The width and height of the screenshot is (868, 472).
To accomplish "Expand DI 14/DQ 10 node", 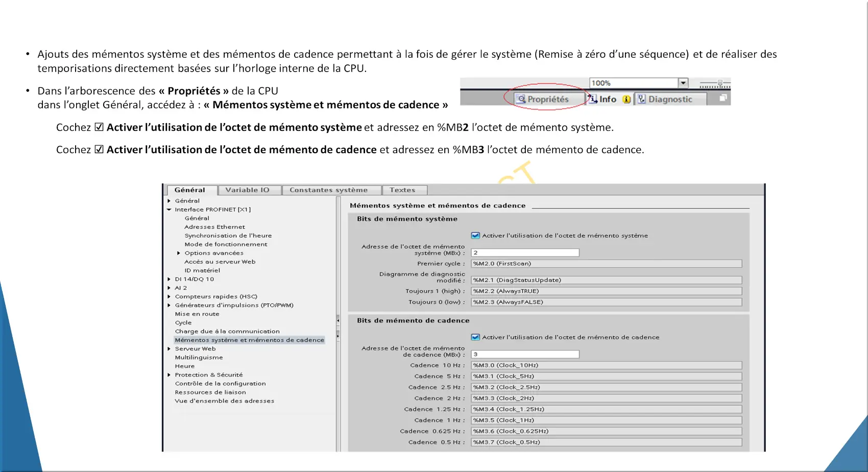I will pos(169,279).
